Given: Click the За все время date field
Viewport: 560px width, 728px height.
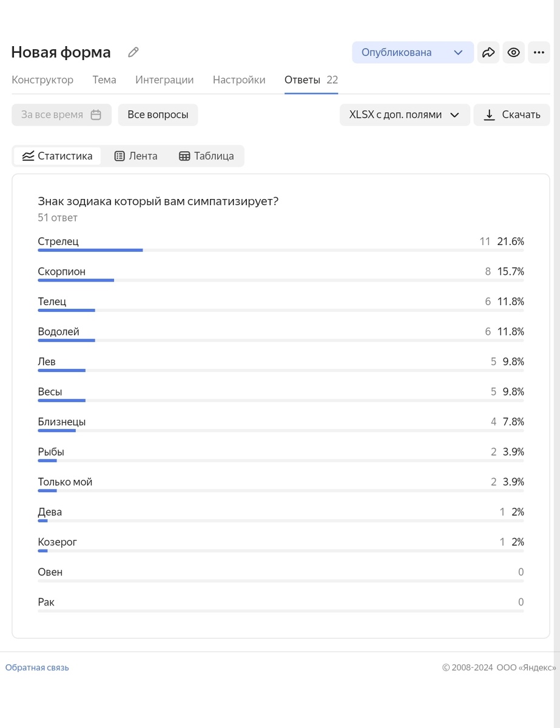Looking at the screenshot, I should tap(52, 115).
